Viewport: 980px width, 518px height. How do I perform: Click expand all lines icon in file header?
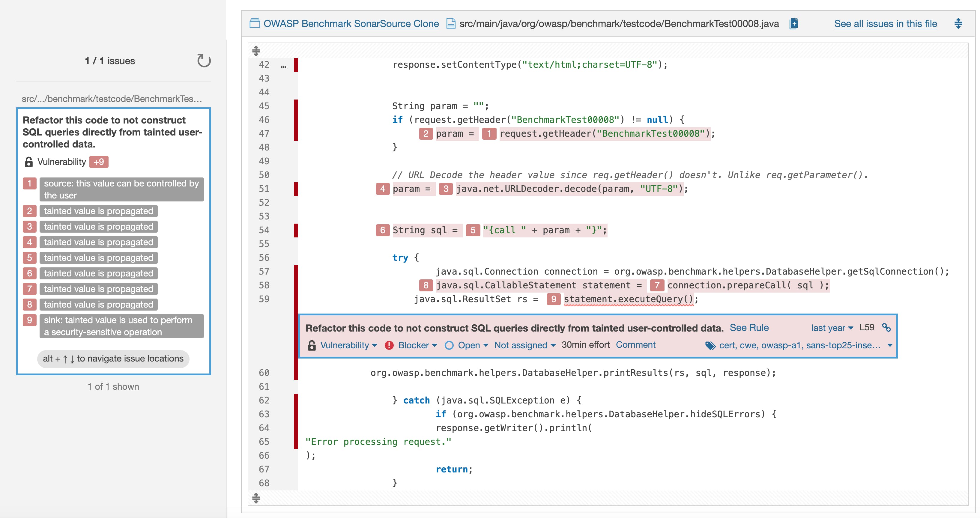[958, 24]
